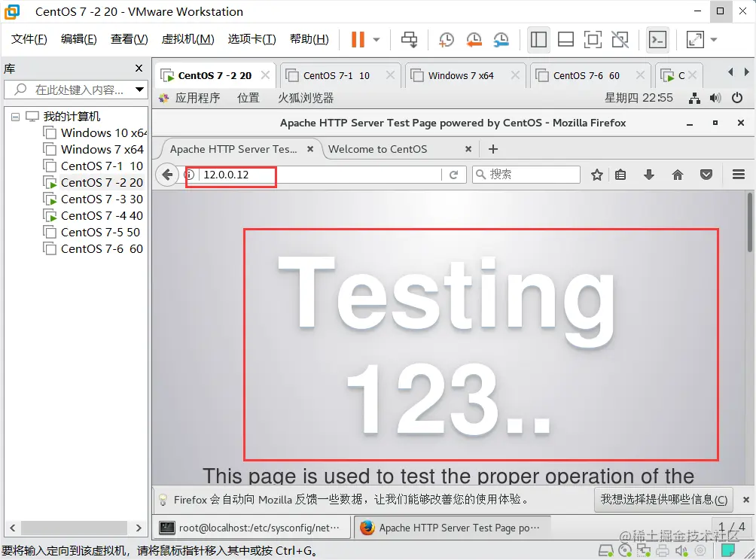Take a new snapshot of this virtual machine

point(446,38)
